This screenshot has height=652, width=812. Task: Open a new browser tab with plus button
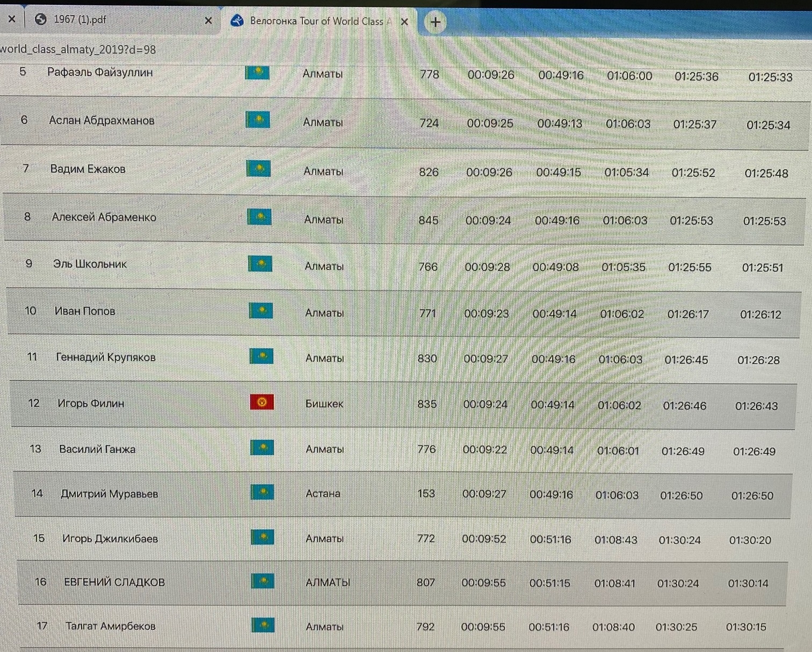tap(435, 22)
